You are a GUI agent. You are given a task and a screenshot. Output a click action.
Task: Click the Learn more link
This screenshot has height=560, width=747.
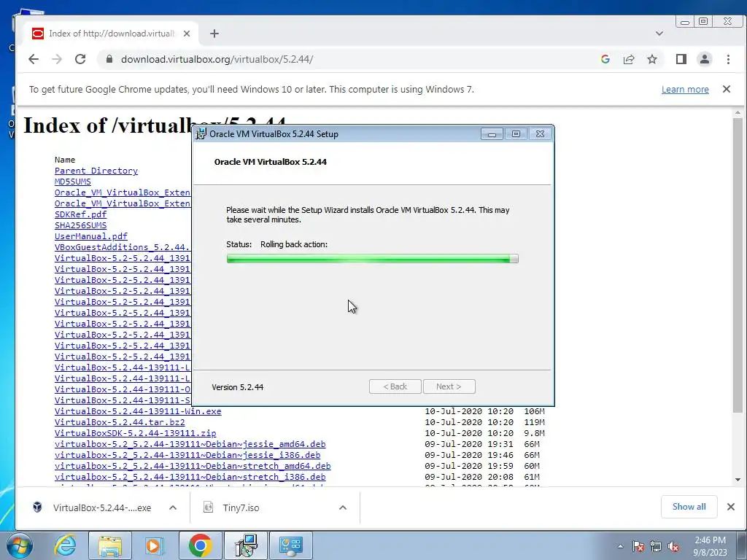click(x=685, y=90)
